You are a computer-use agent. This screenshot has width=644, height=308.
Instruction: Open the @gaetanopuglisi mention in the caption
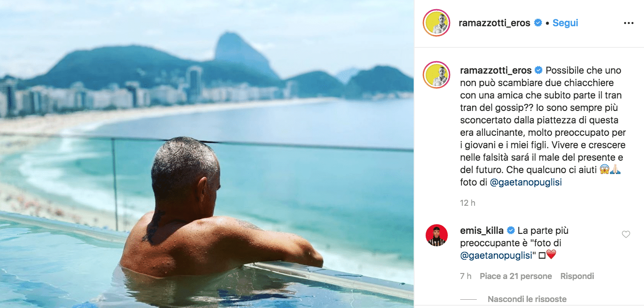(526, 182)
